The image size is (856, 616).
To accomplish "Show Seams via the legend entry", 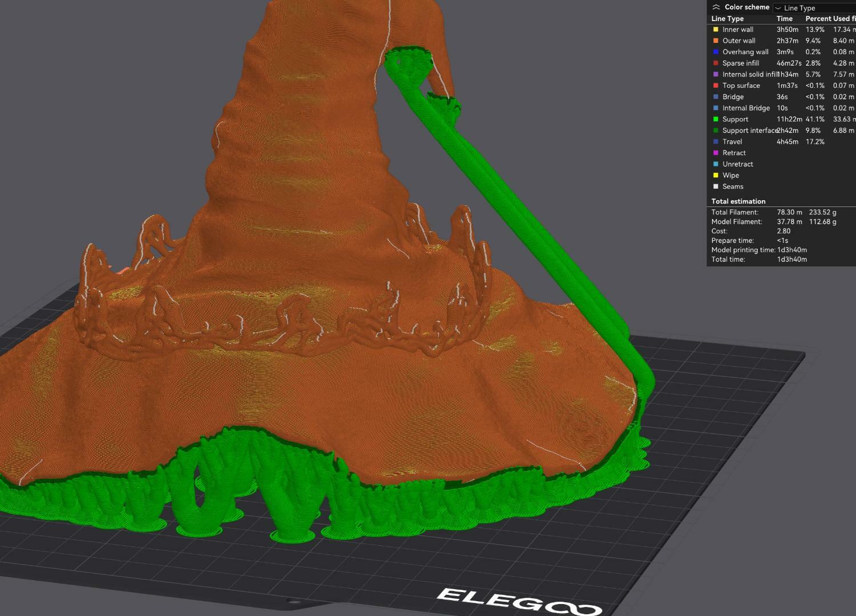I will (733, 187).
